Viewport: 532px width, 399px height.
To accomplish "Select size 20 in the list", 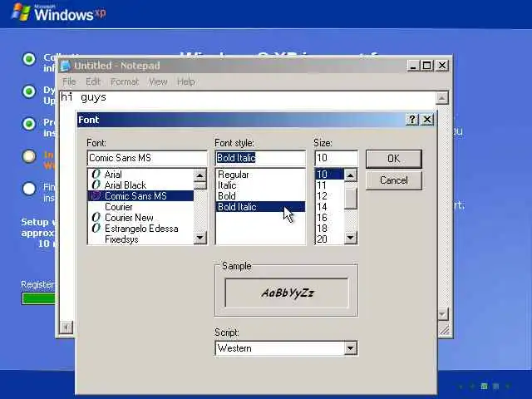I will click(330, 239).
